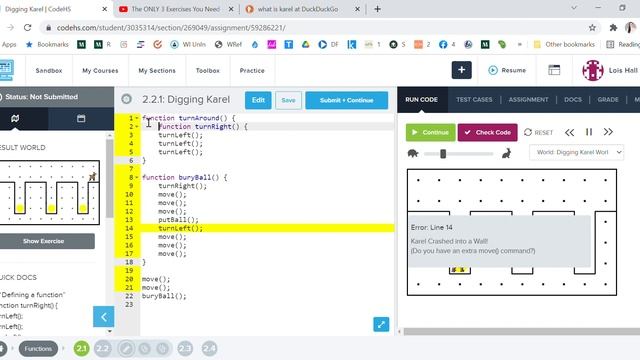Fold the turnRight function at line 2
Viewport: 640px width, 360px height.
[x=137, y=127]
